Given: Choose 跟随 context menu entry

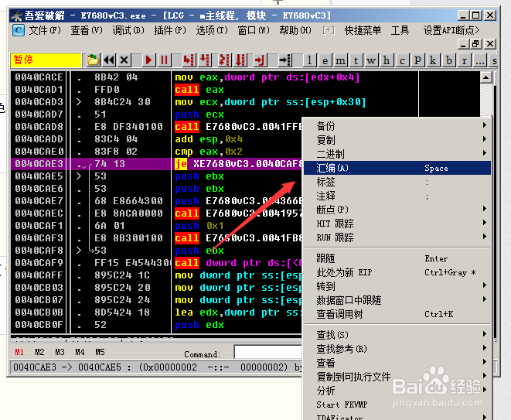Looking at the screenshot, I should (397, 258).
